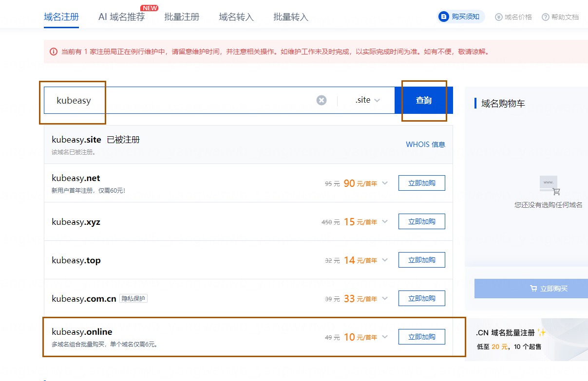Screen dimensions: 588x381
Task: Expand price options for kubeasy.com.cn
Action: point(385,299)
